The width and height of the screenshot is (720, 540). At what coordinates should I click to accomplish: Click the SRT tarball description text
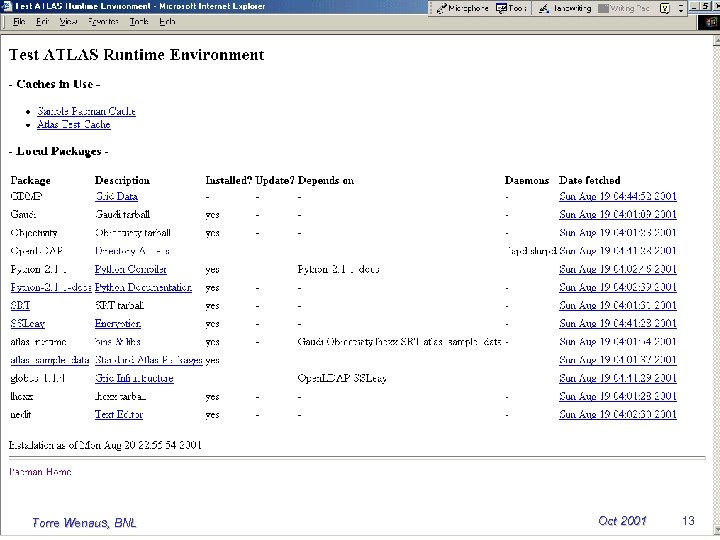(x=119, y=305)
